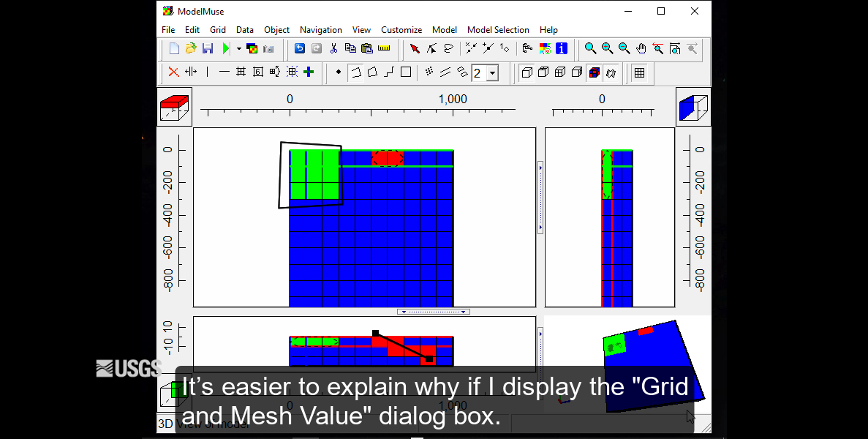Run the model with the green arrow button

224,48
